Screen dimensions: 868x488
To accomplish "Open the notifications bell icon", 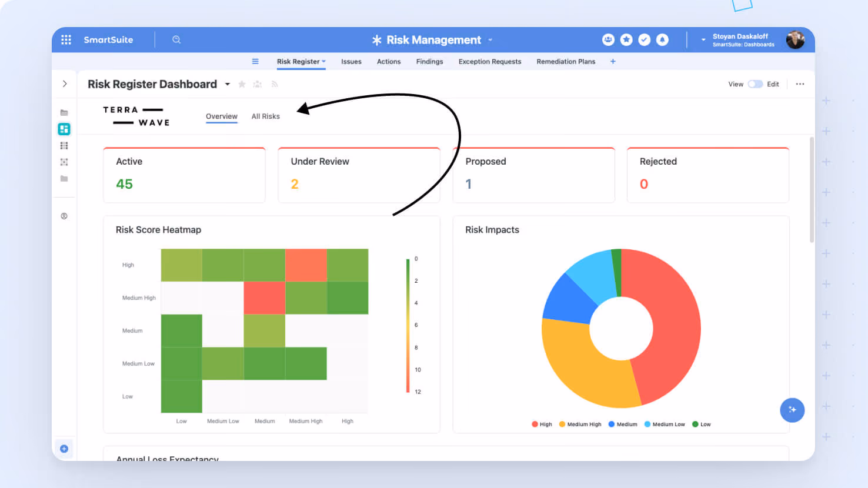I will click(662, 39).
